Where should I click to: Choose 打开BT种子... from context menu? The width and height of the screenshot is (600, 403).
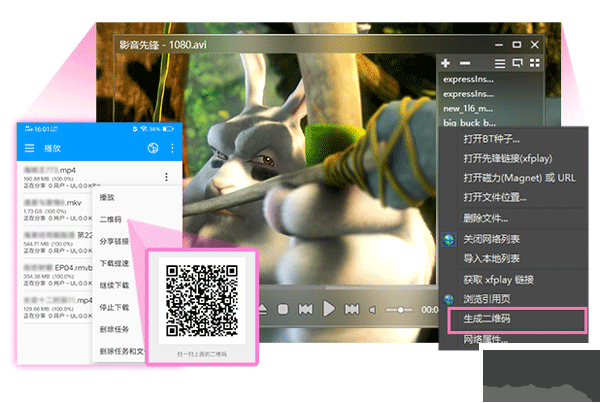491,139
